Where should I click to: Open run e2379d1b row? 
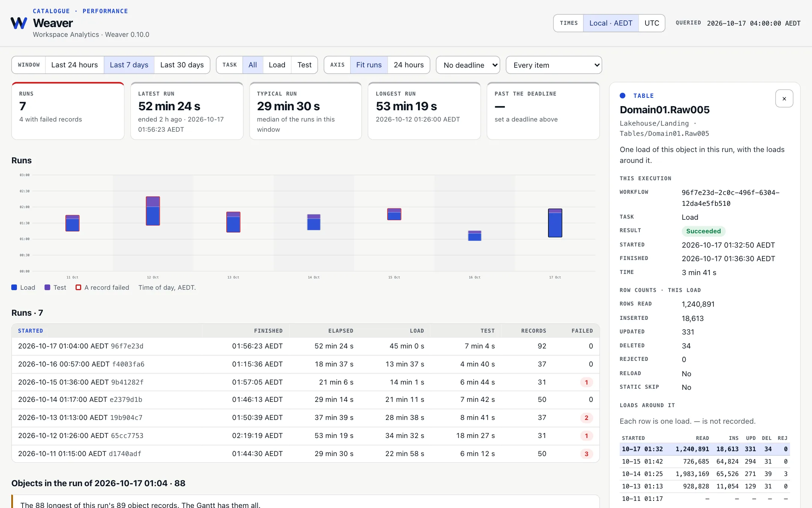point(305,400)
